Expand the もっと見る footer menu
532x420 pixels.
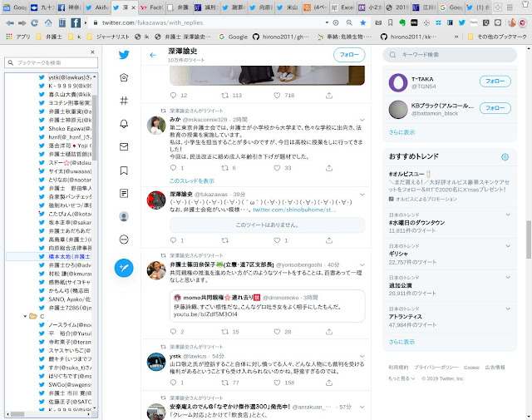coord(401,378)
